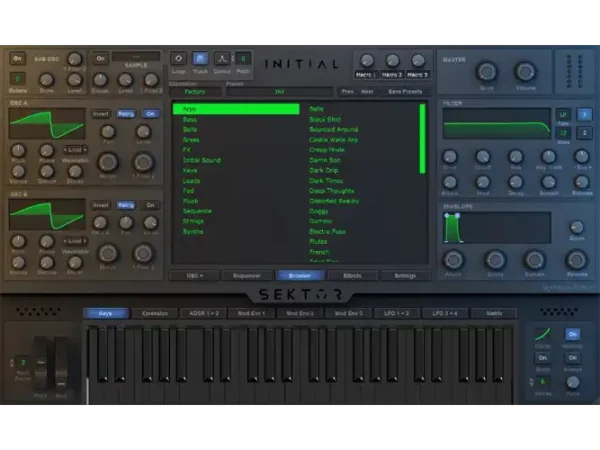The height and width of the screenshot is (450, 600).
Task: Open the OSC B Load wavetable selector
Action: [x=75, y=241]
